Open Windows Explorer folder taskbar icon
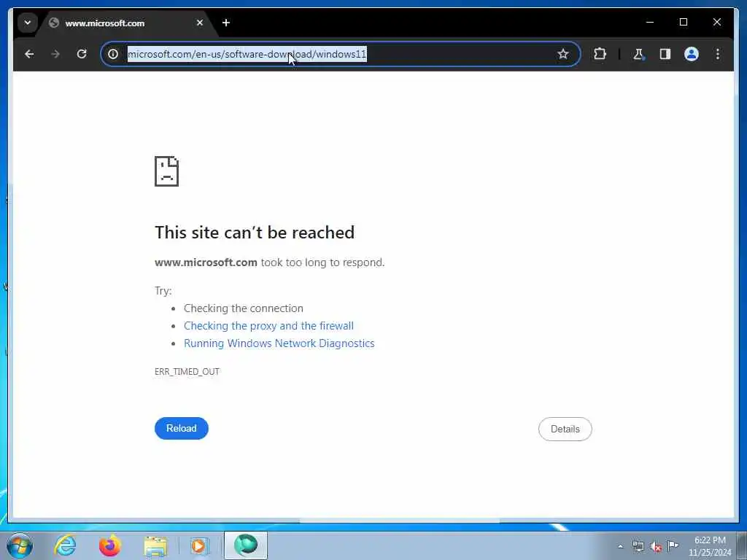 [x=155, y=546]
